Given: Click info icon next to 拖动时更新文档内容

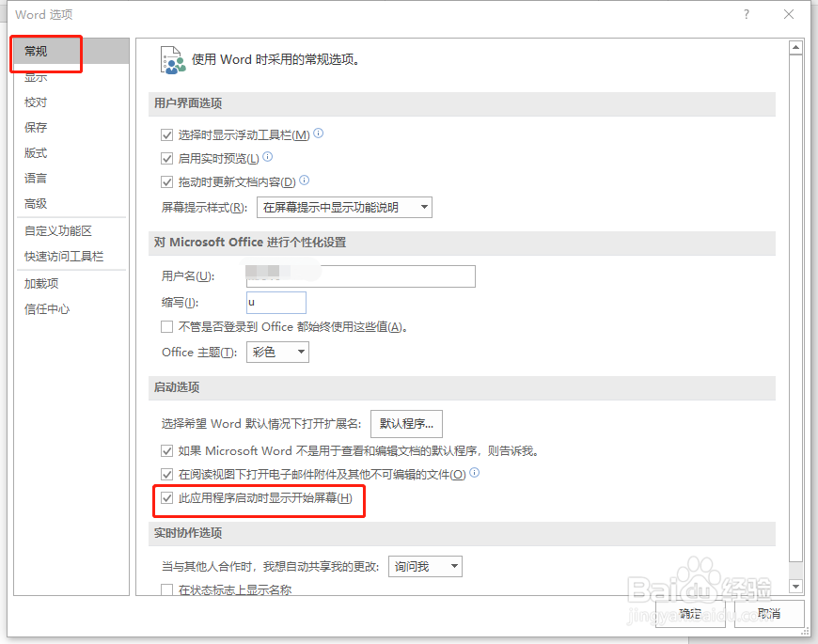Looking at the screenshot, I should (304, 180).
